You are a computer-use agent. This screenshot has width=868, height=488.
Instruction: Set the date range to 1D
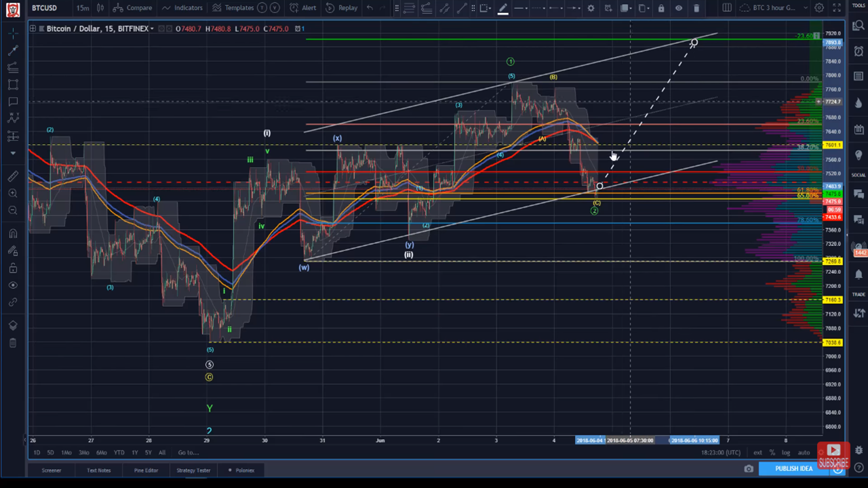pos(37,453)
